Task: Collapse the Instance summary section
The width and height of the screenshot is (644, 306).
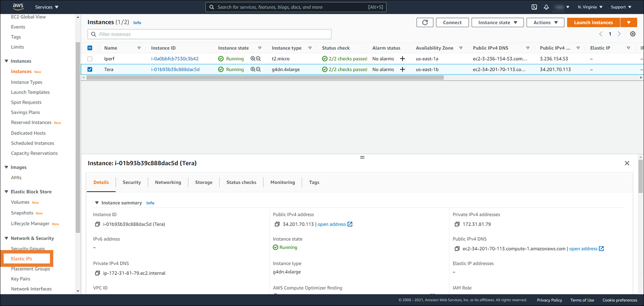Action: [97, 203]
